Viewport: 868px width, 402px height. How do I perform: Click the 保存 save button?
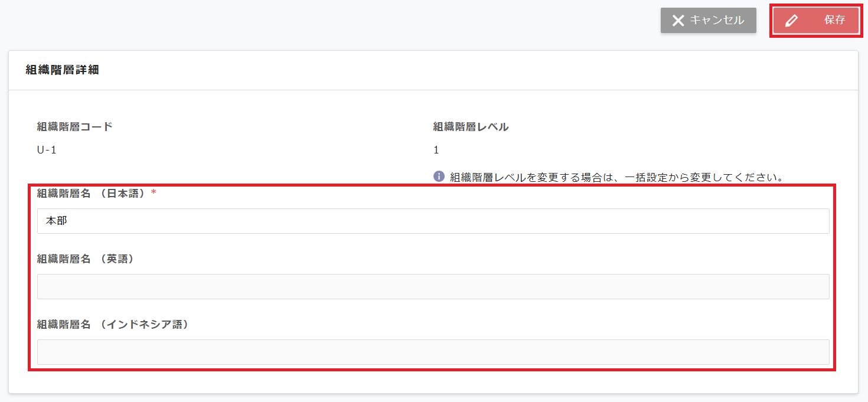click(x=815, y=20)
